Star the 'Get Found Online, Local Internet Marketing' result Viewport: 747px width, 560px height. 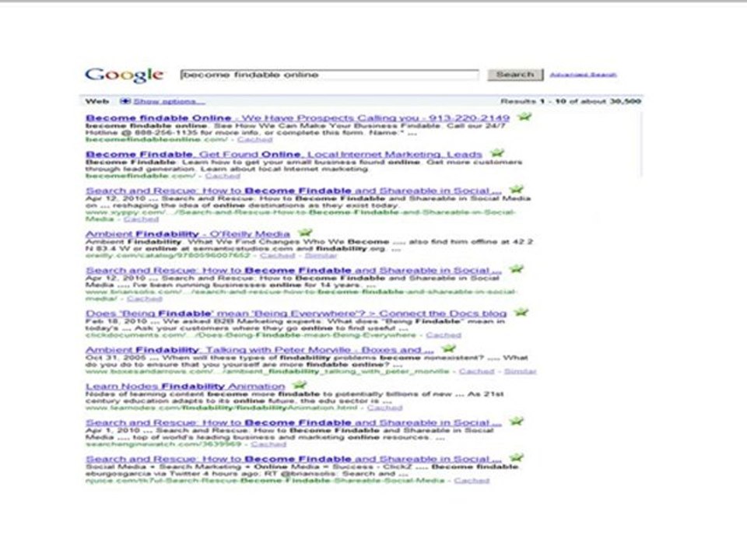coord(497,153)
